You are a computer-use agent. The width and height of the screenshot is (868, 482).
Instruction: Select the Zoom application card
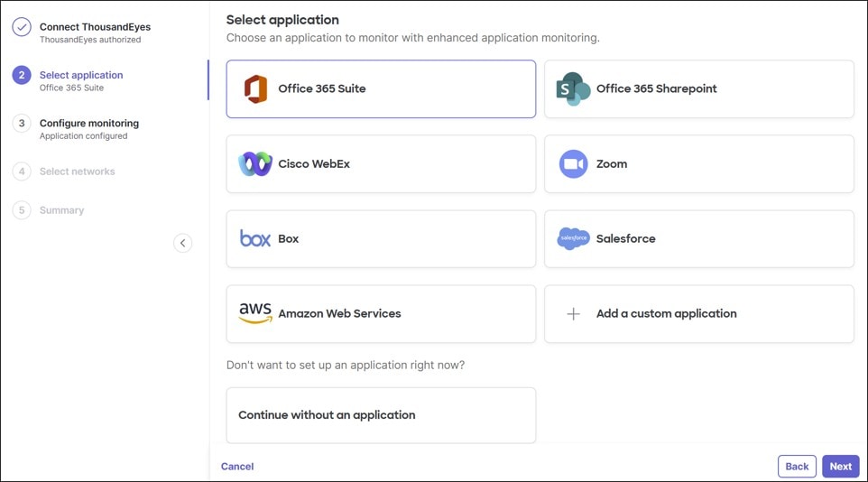699,164
